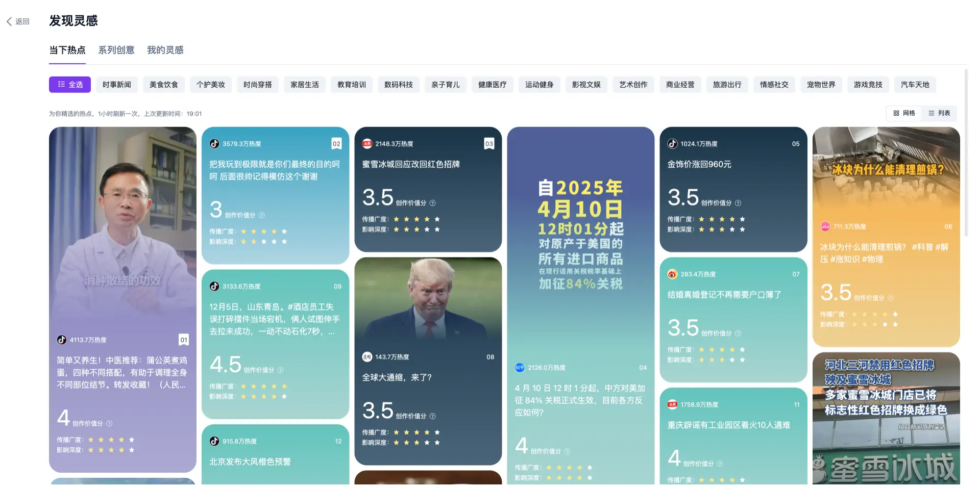
Task: Filter by 时事新闻 category
Action: (x=117, y=85)
